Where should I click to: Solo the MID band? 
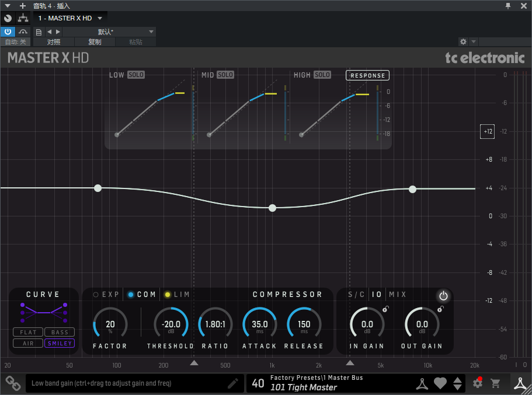225,75
